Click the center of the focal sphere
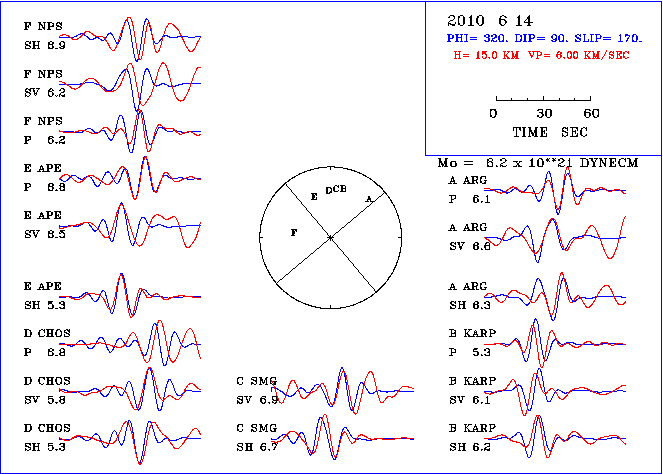The width and height of the screenshot is (663, 474). click(330, 237)
